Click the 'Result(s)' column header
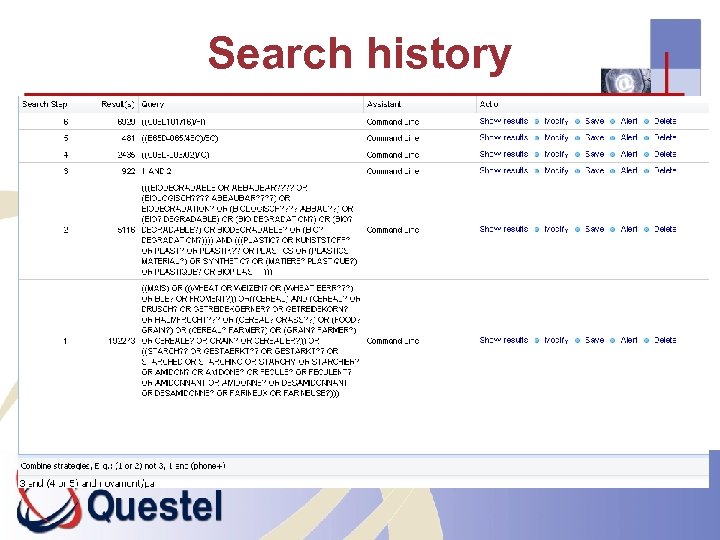 coord(118,105)
